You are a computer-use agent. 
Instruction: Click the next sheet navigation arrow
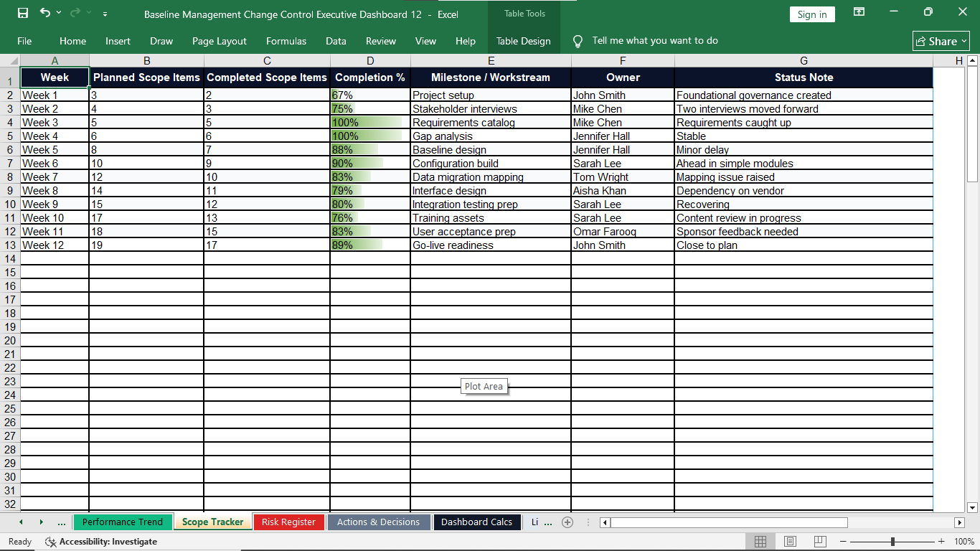(x=41, y=522)
